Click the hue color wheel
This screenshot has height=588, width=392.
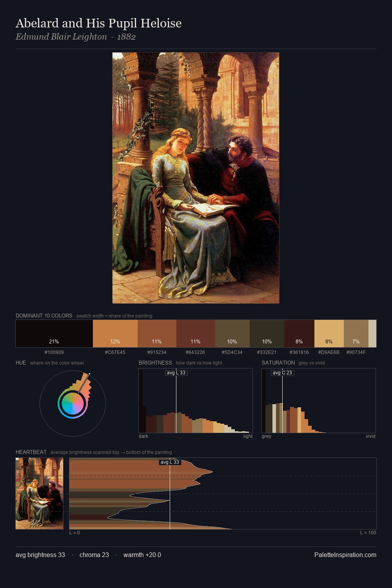point(73,403)
